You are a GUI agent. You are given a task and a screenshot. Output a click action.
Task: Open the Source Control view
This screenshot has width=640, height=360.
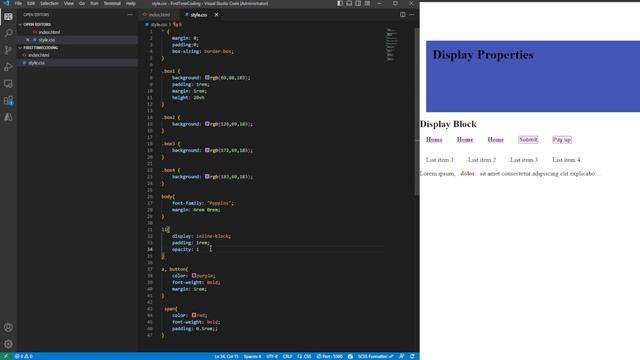[x=8, y=50]
